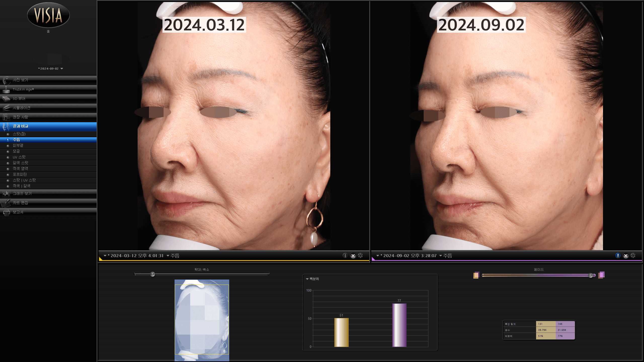
Task: Click the 페이드 fade slider handle
Action: tap(591, 276)
